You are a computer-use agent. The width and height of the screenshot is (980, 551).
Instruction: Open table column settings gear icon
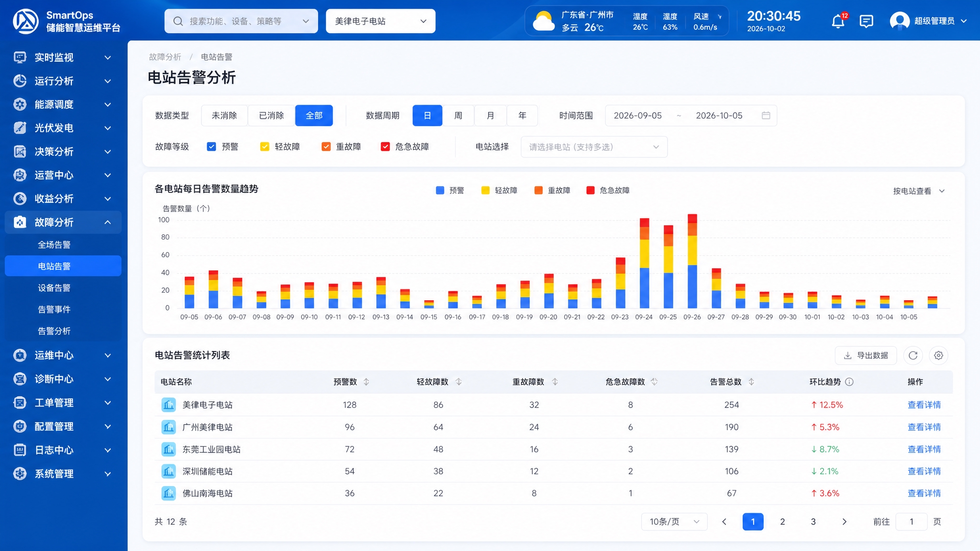(x=938, y=355)
